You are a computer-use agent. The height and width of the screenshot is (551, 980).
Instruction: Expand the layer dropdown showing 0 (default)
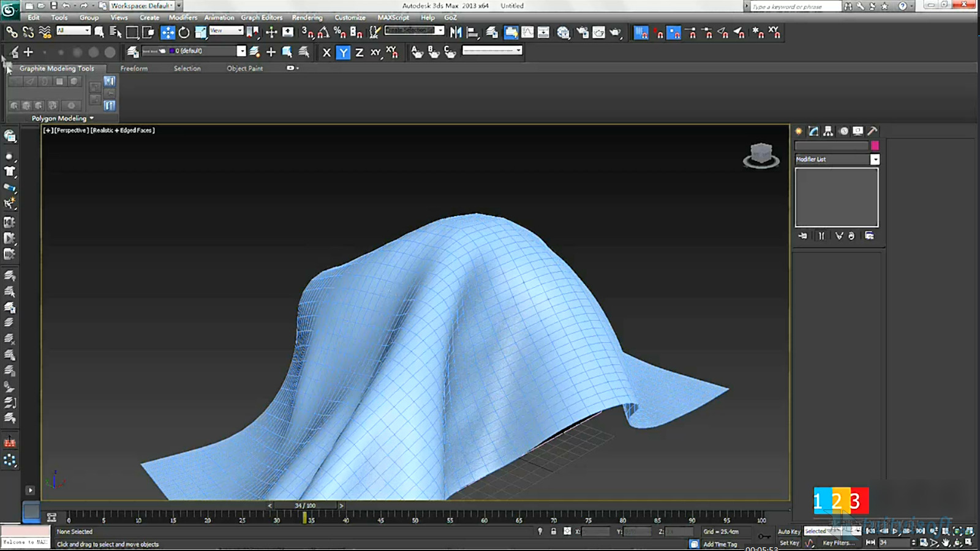(x=241, y=51)
